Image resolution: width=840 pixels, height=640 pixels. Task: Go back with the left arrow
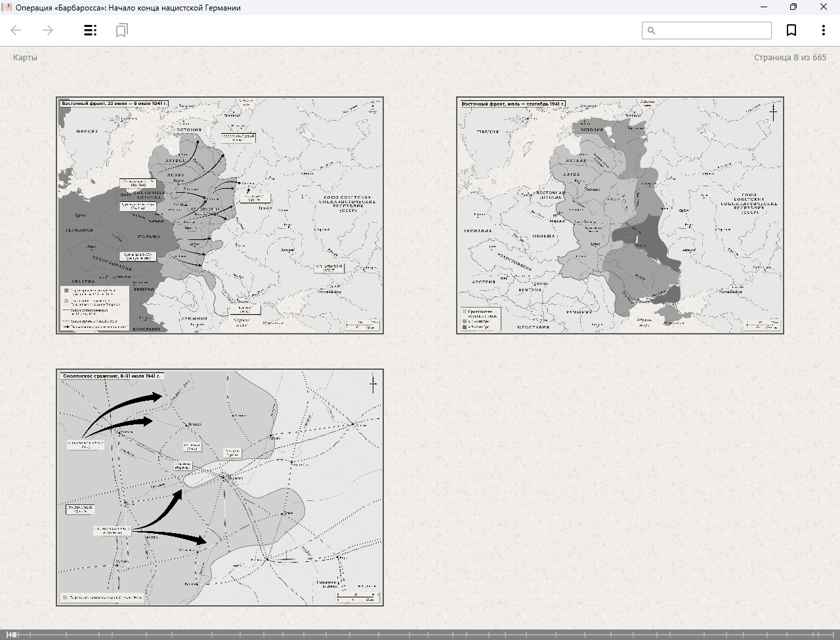click(x=16, y=30)
